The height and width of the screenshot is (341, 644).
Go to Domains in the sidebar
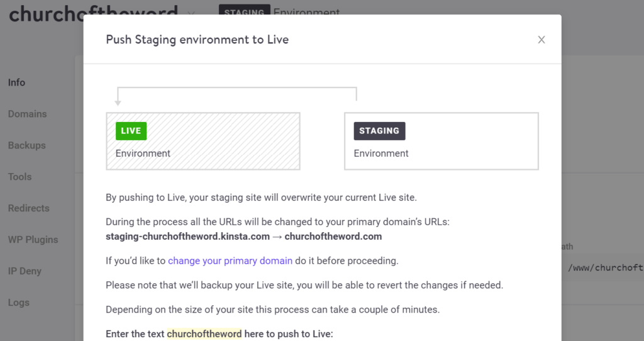[x=27, y=114]
